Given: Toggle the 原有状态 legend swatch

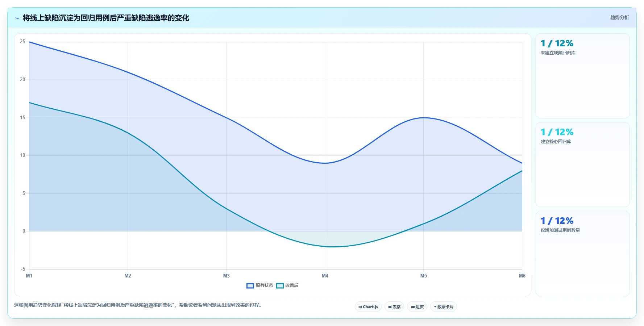Looking at the screenshot, I should point(250,285).
